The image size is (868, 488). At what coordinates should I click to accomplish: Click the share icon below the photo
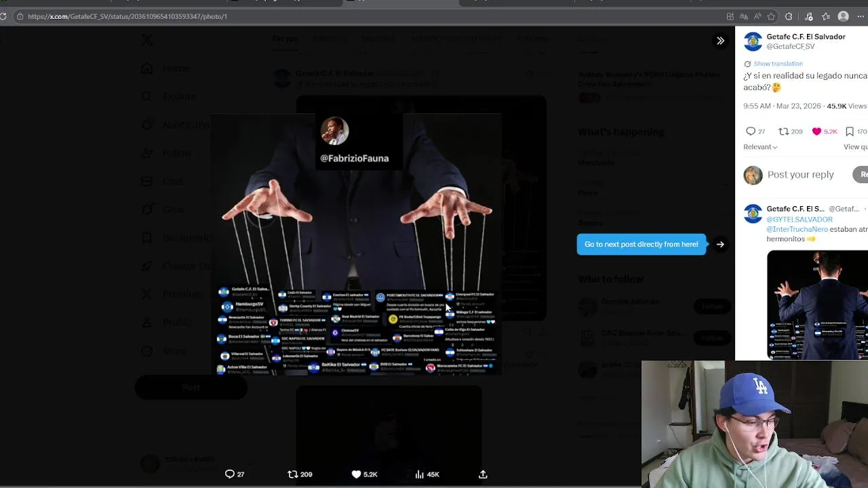483,474
